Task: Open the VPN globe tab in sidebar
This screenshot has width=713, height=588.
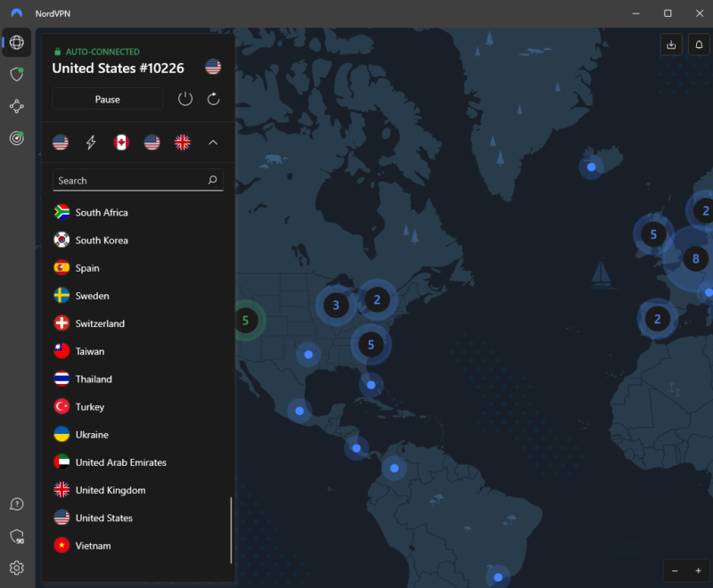Action: tap(17, 42)
